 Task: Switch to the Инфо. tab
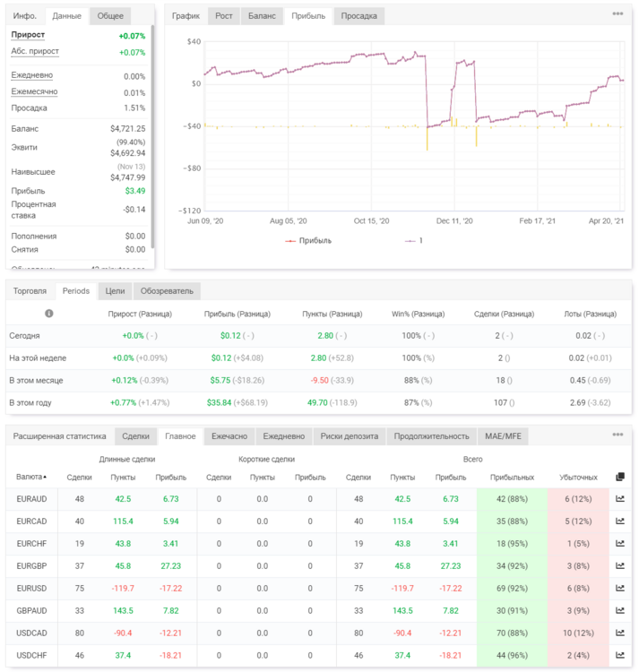(x=25, y=16)
